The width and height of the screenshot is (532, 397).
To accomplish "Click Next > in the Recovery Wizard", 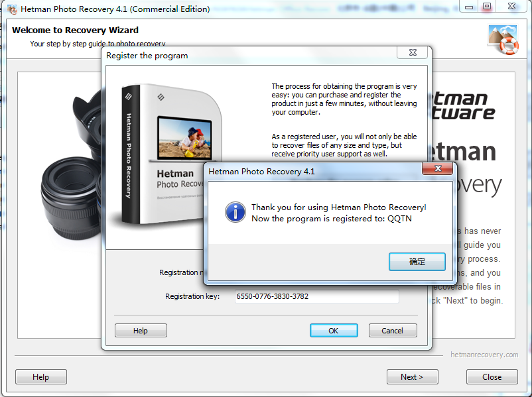I will click(412, 376).
